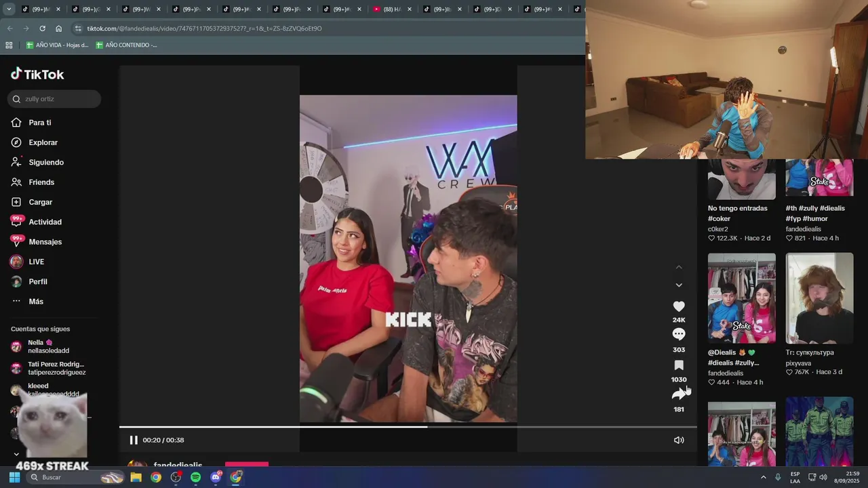Switch the 'ESP LAA' input language
The height and width of the screenshot is (488, 868).
click(x=795, y=477)
